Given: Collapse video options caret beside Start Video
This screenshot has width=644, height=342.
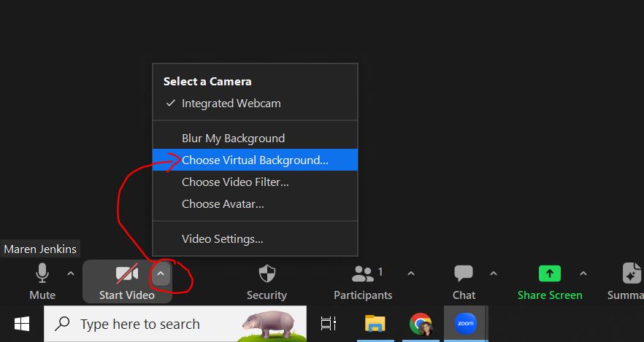Looking at the screenshot, I should click(x=161, y=273).
